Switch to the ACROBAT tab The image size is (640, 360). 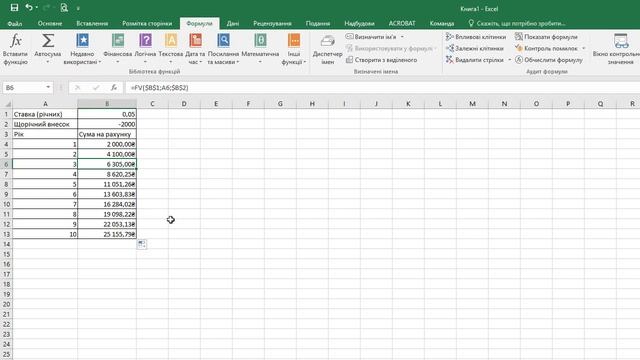pos(402,23)
